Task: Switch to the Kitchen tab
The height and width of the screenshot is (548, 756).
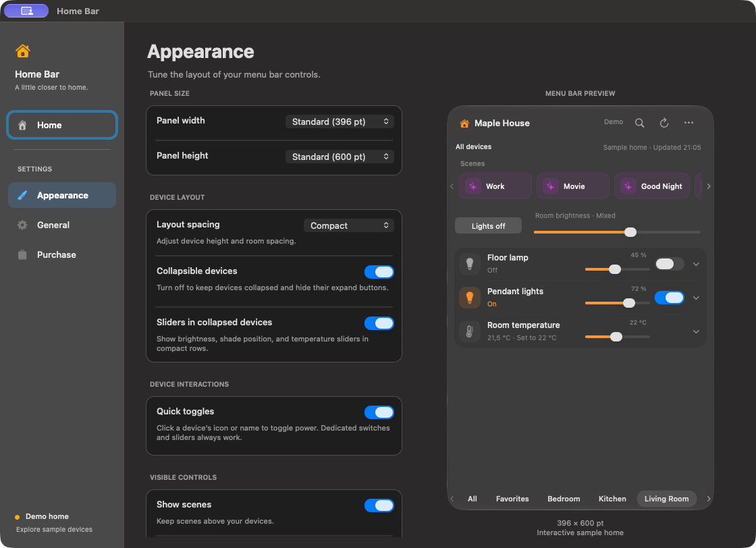Action: pos(612,499)
